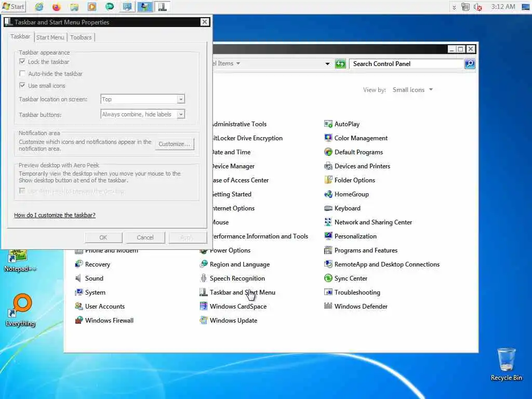Open Programs and Features icon

[328, 250]
